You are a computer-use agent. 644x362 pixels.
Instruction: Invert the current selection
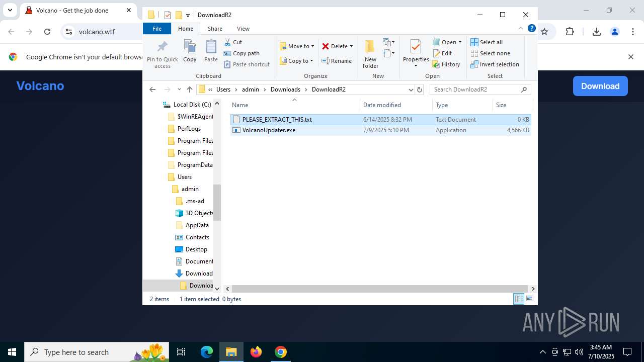[x=495, y=64]
